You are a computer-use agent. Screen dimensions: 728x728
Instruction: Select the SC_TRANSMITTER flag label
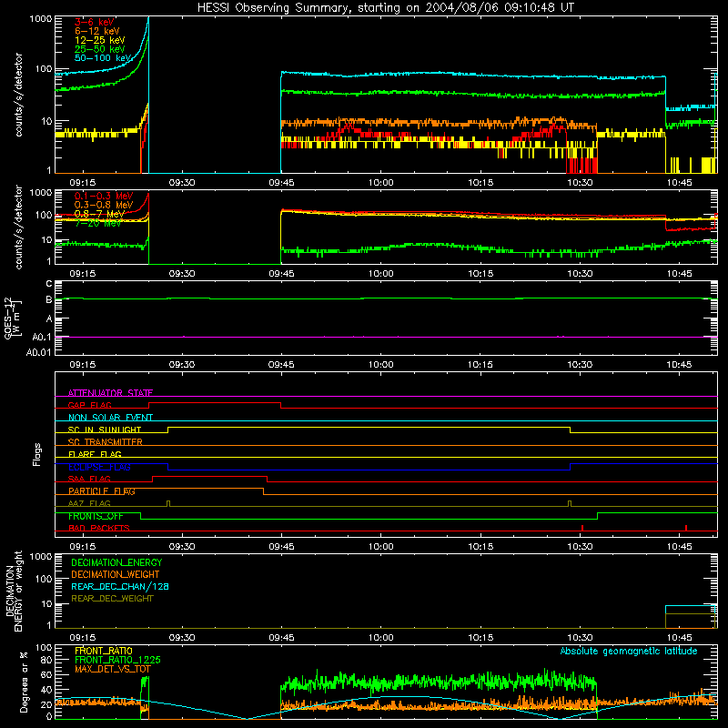106,442
